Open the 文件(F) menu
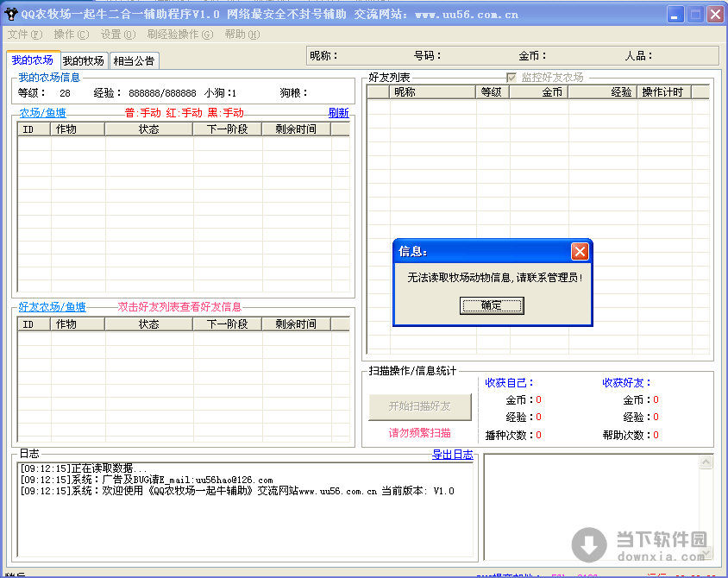The image size is (728, 578). point(25,35)
